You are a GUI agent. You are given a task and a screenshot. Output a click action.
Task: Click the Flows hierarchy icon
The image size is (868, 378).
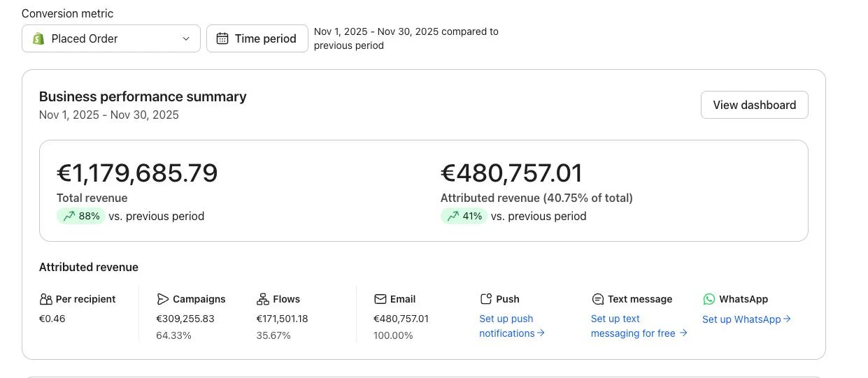point(263,299)
